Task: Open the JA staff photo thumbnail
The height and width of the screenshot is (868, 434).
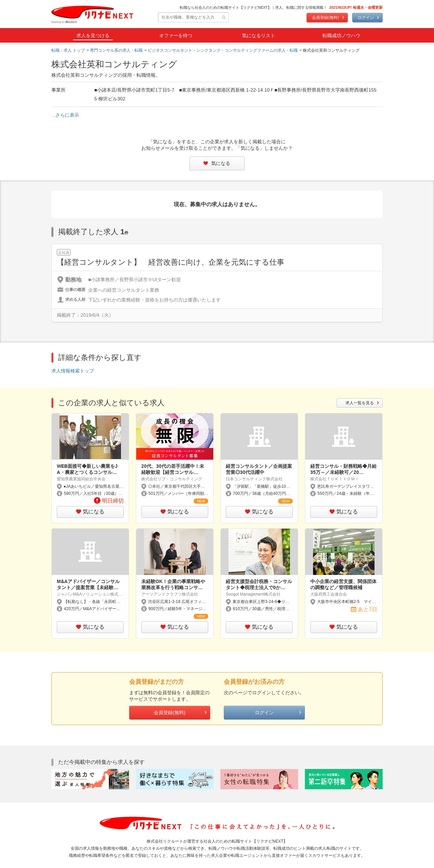Action: tap(90, 436)
